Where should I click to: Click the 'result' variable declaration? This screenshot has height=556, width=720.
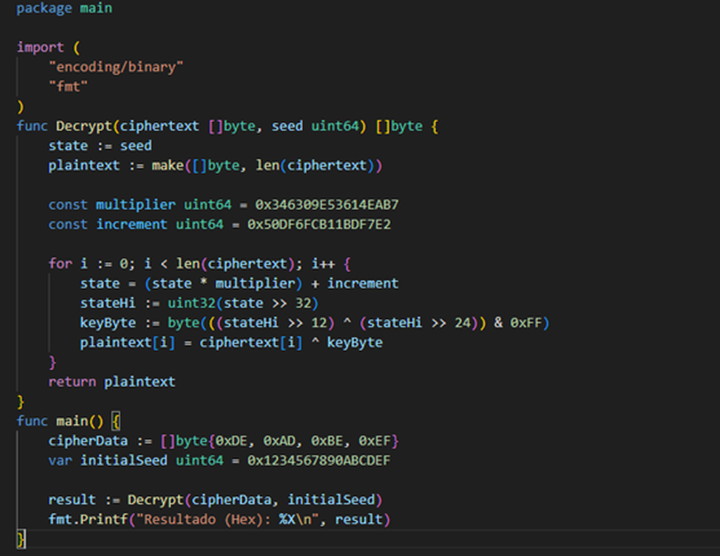(72, 499)
